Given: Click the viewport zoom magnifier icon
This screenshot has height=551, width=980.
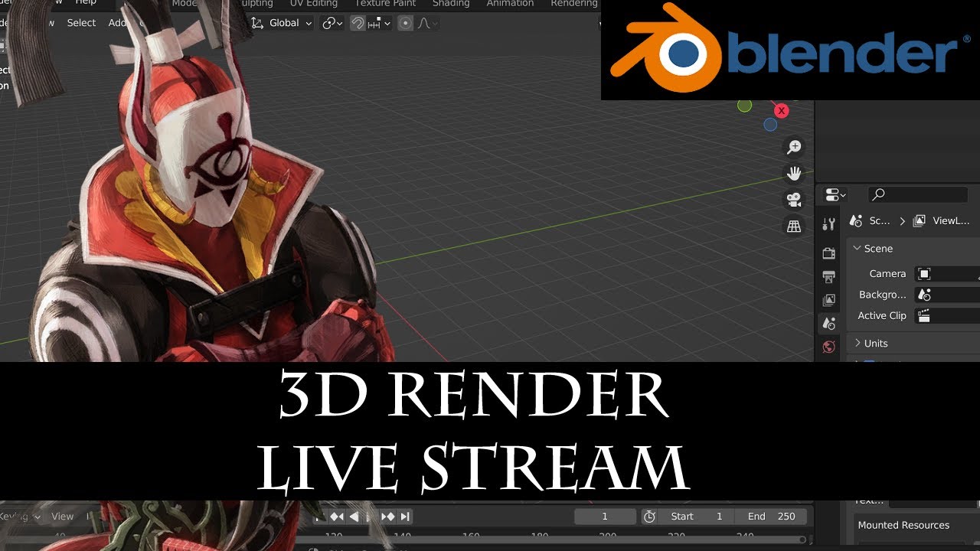Looking at the screenshot, I should point(794,147).
